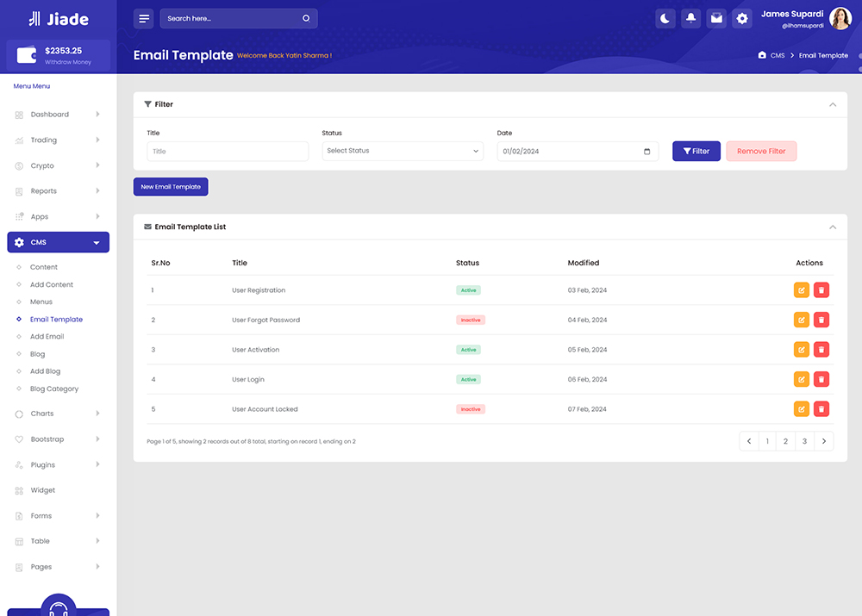Open the Add Email sidebar item
Screen dimensions: 862x616
click(x=47, y=337)
